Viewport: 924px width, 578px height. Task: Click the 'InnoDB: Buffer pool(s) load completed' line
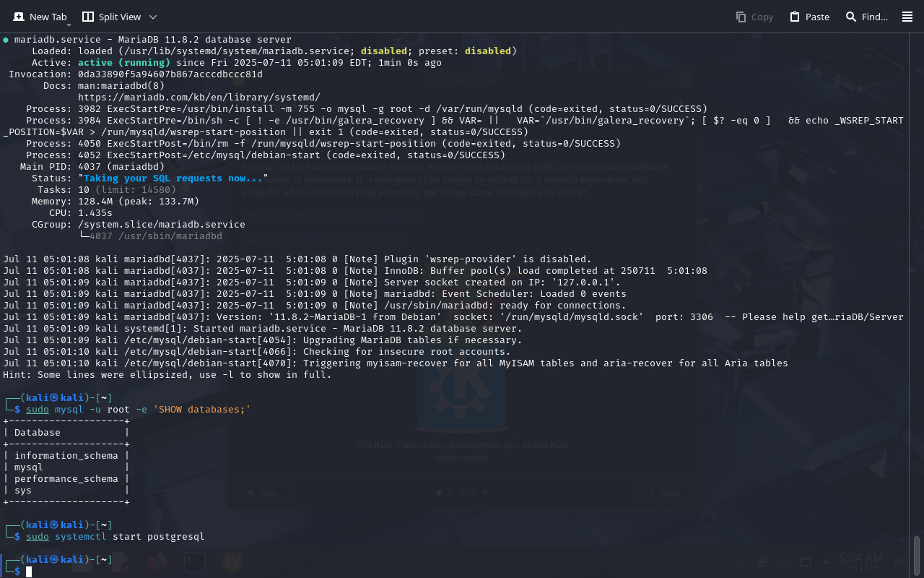[x=355, y=271]
